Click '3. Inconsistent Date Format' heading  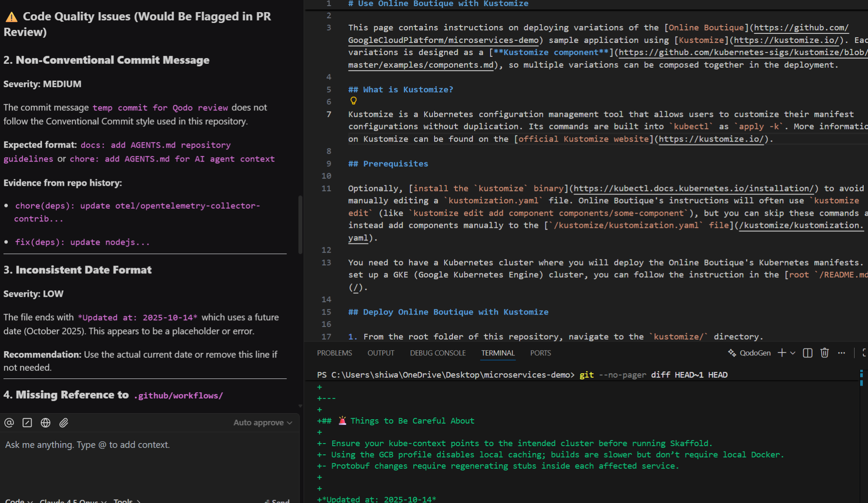(x=77, y=270)
